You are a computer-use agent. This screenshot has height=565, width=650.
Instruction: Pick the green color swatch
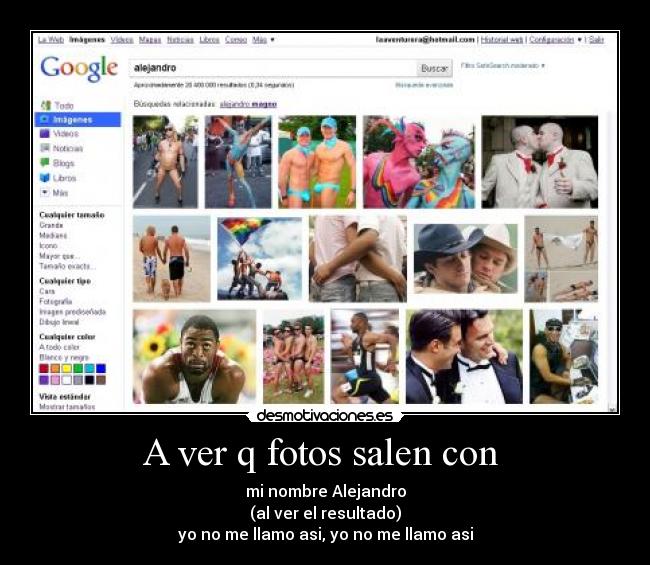tap(78, 369)
